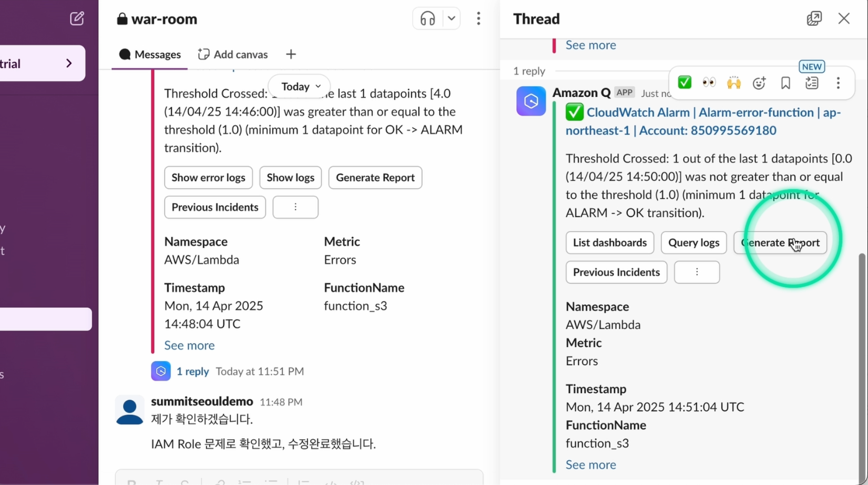Click the "1 reply" label in the Thread panel
Image resolution: width=868 pixels, height=485 pixels.
coord(529,71)
